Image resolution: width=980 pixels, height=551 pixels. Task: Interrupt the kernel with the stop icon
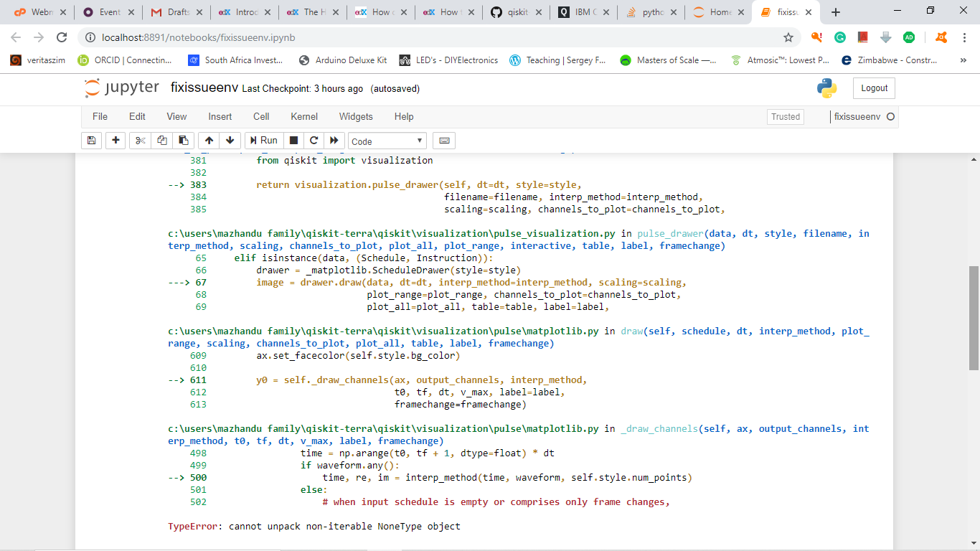293,141
